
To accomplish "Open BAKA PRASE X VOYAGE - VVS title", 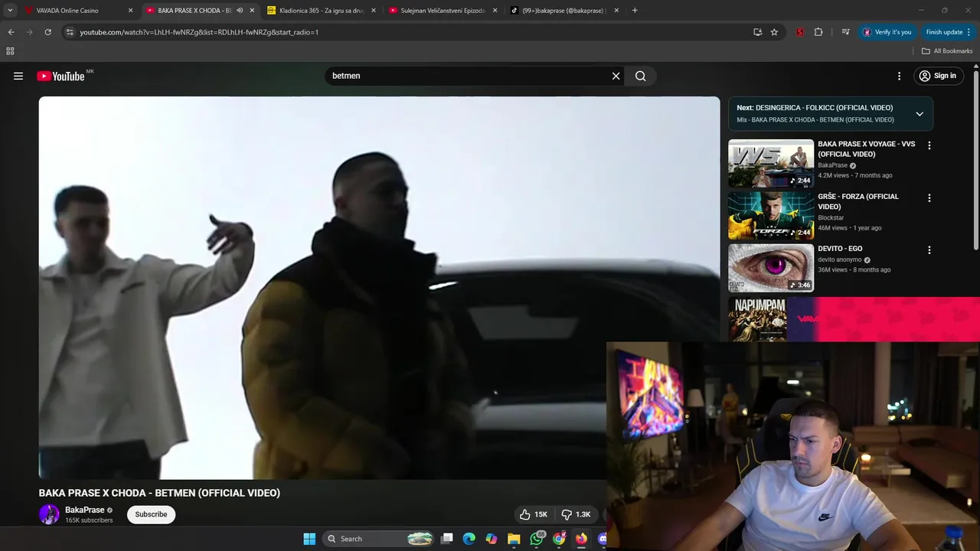I will [867, 149].
